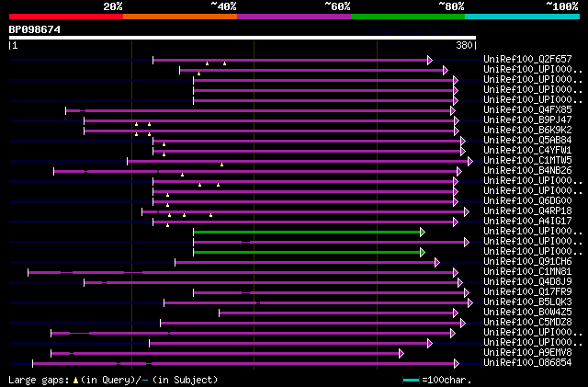Open the UniRef100_Q4RP18 hit label

click(x=527, y=211)
